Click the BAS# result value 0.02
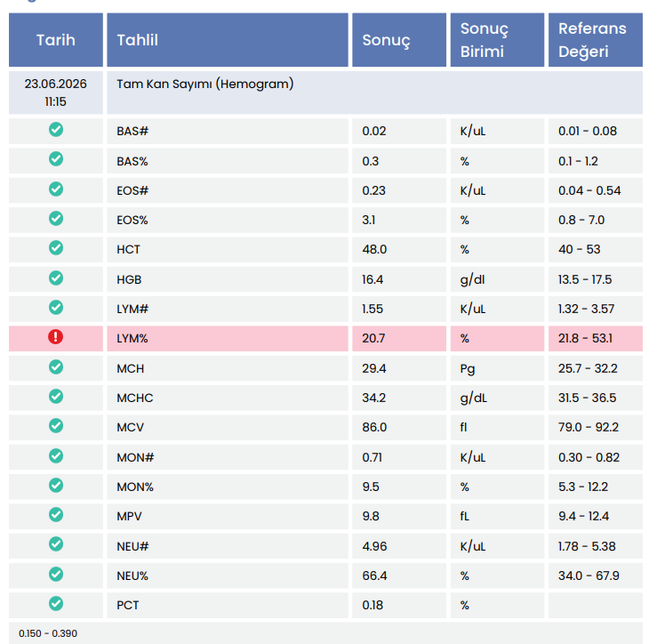The image size is (665, 644). [374, 131]
